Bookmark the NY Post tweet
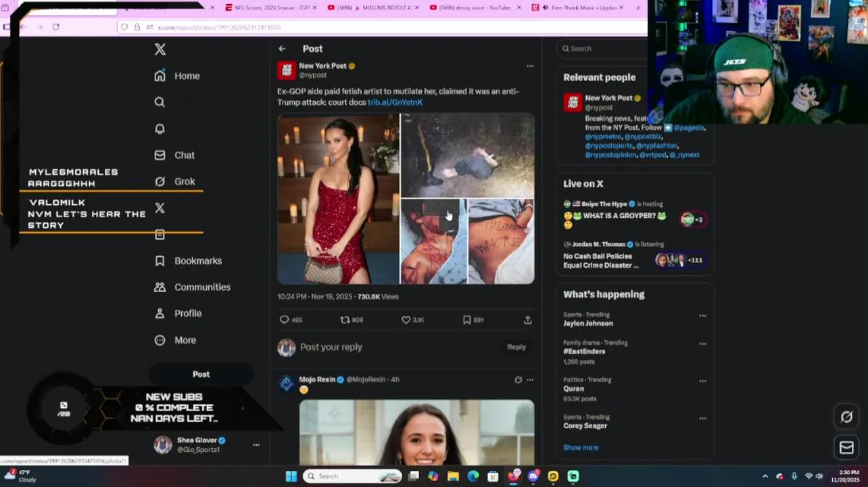868x487 pixels. tap(473, 320)
